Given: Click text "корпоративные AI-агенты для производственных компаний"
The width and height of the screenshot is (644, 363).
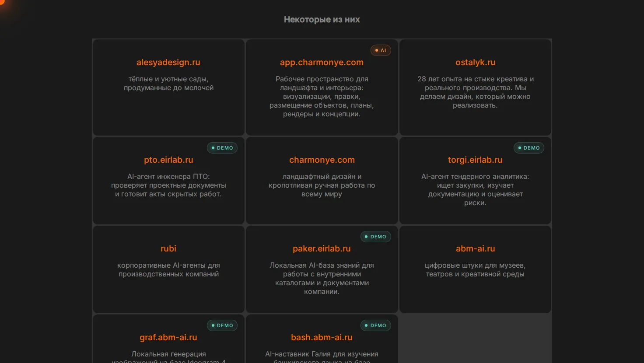Looking at the screenshot, I should (168, 269).
